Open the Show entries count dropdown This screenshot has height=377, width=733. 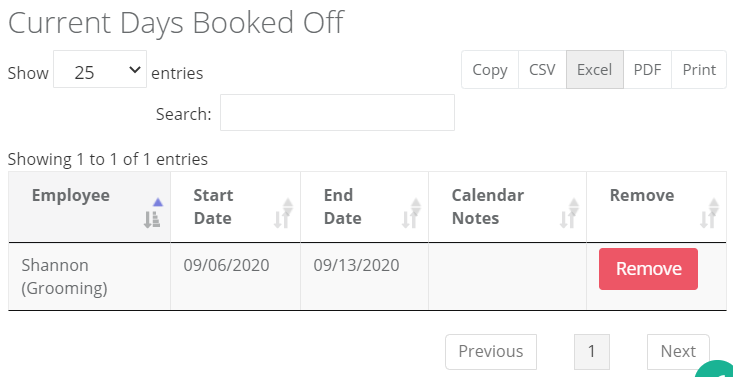point(100,69)
